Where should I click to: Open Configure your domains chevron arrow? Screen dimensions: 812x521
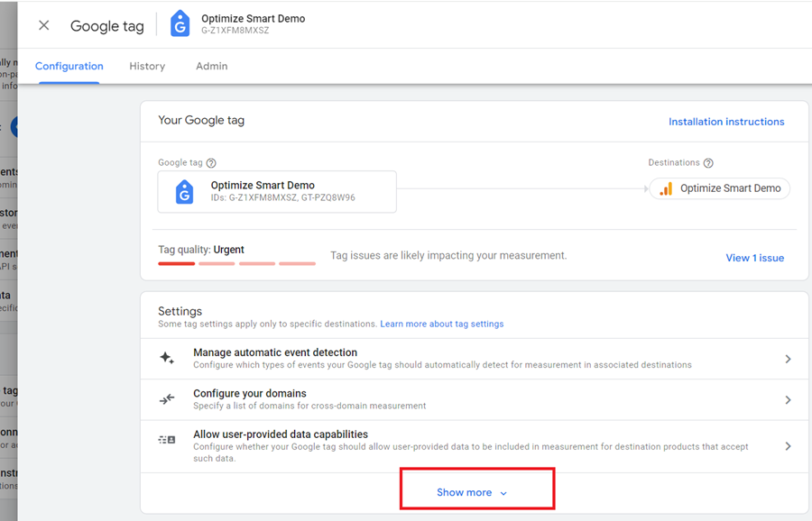pyautogui.click(x=788, y=399)
